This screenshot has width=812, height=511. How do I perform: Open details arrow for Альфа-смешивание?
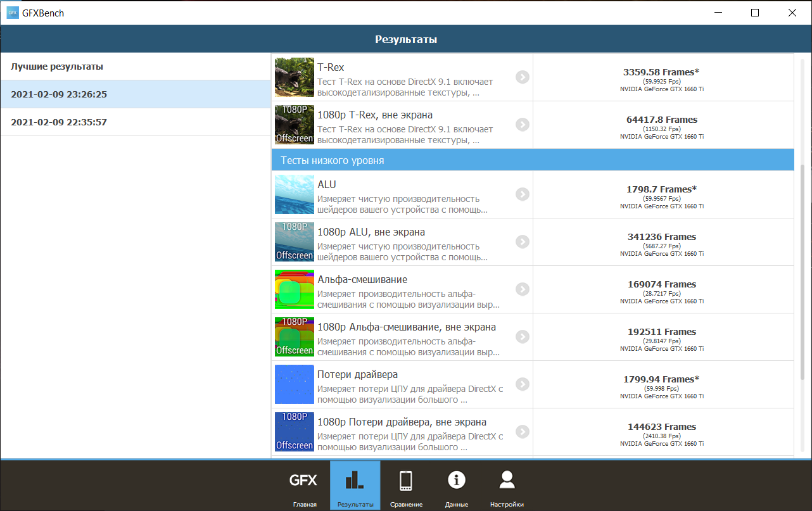pyautogui.click(x=522, y=289)
